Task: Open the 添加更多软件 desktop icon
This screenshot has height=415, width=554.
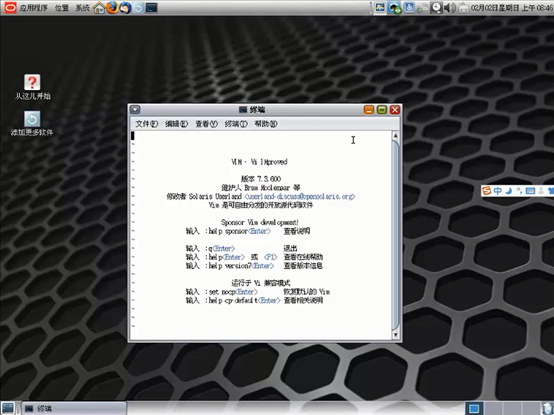Action: click(x=32, y=124)
